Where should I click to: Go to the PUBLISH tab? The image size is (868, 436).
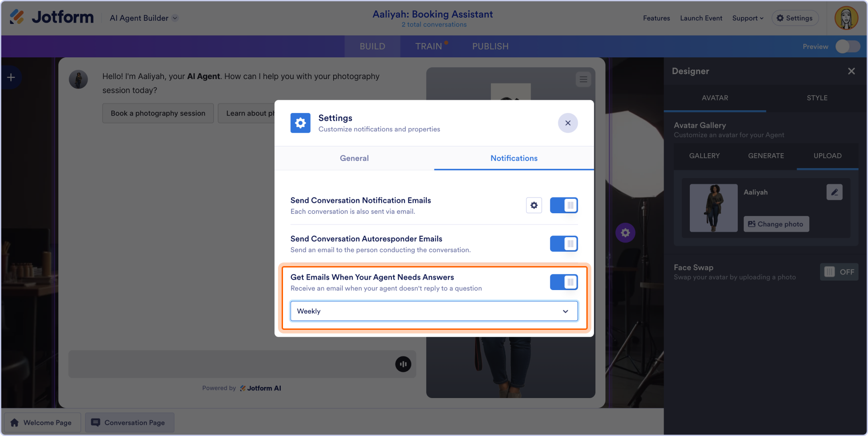pyautogui.click(x=491, y=47)
